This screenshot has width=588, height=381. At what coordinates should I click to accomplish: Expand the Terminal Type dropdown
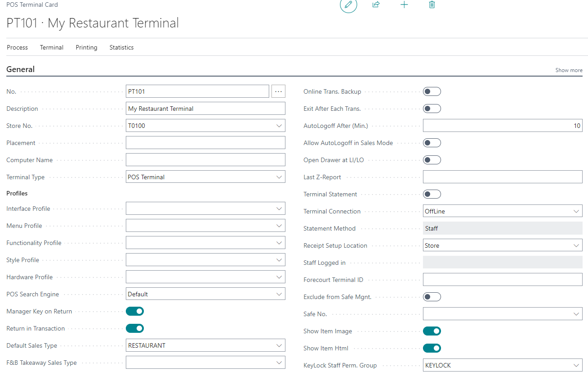(279, 177)
